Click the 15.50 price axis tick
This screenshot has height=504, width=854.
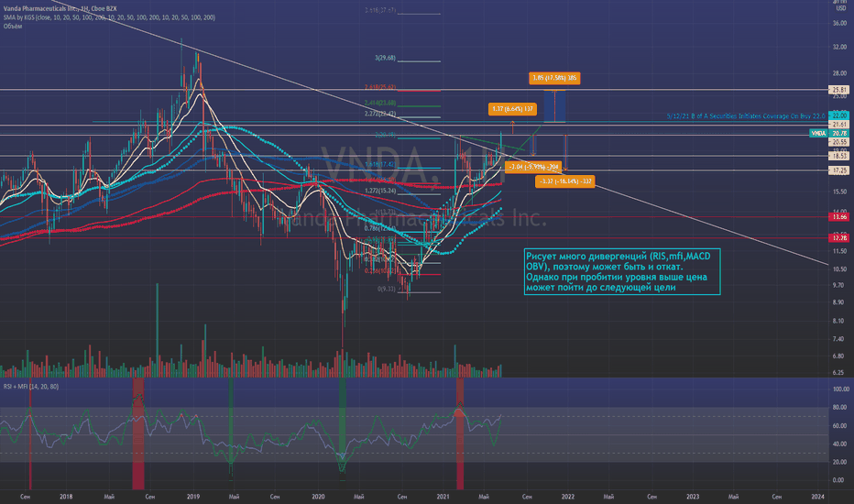(x=839, y=192)
